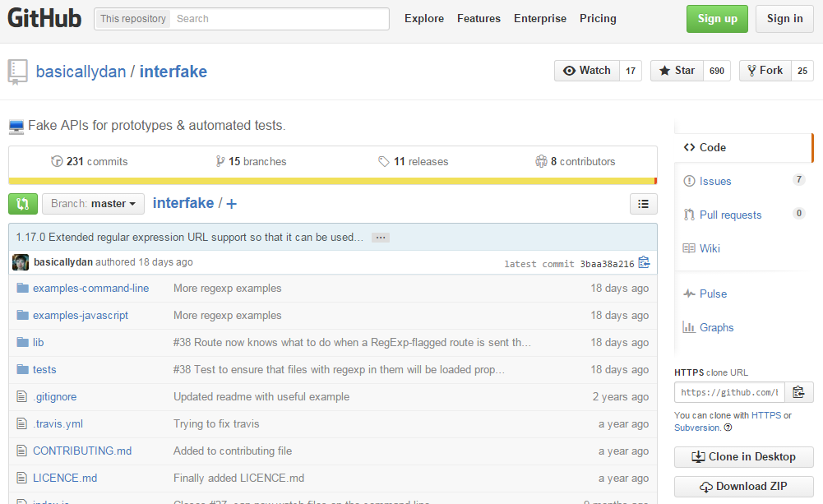Click the Search input field
Image resolution: width=823 pixels, height=504 pixels.
(x=280, y=19)
